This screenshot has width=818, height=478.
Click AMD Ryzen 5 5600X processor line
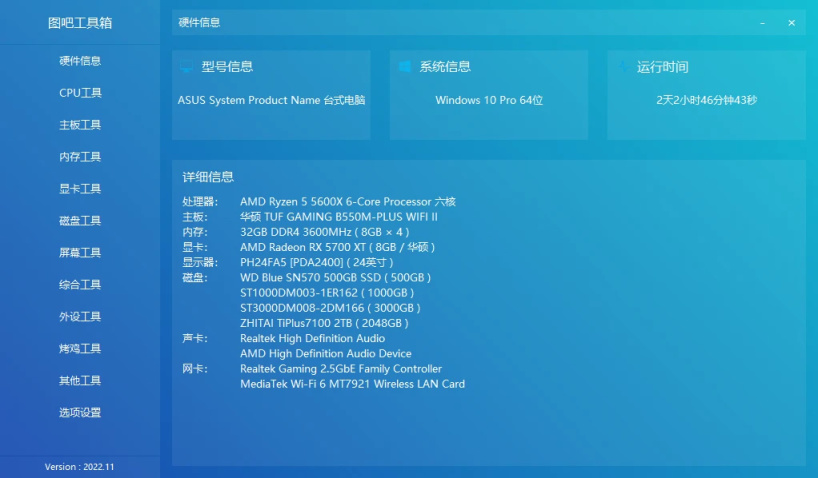tap(348, 201)
